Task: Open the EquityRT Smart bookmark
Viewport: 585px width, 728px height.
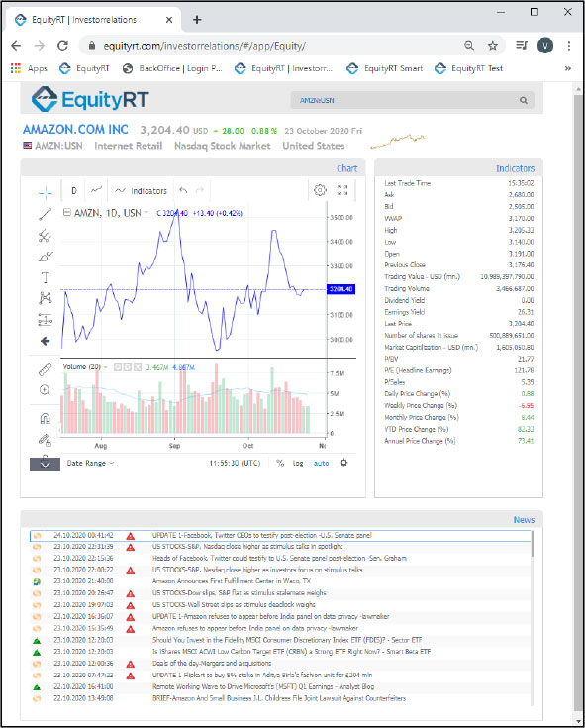Action: (x=385, y=68)
